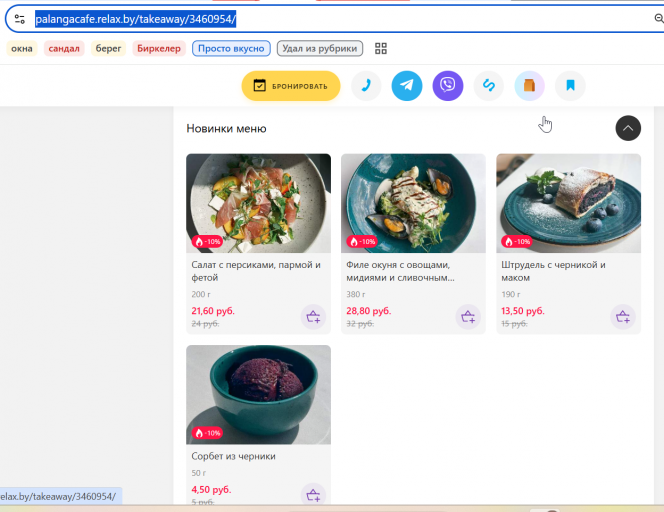Viewport: 664px width, 512px height.
Task: Click the '50 г' weight label
Action: coord(199,473)
